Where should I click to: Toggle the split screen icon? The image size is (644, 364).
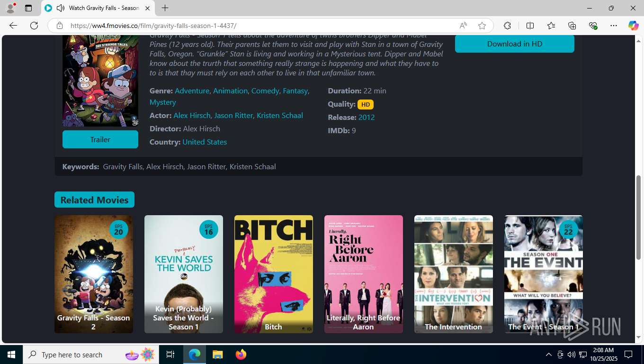[x=530, y=26]
